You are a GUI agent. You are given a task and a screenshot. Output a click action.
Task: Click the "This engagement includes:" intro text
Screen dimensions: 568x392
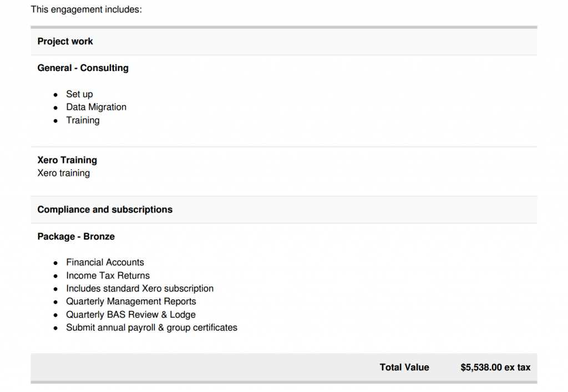86,9
